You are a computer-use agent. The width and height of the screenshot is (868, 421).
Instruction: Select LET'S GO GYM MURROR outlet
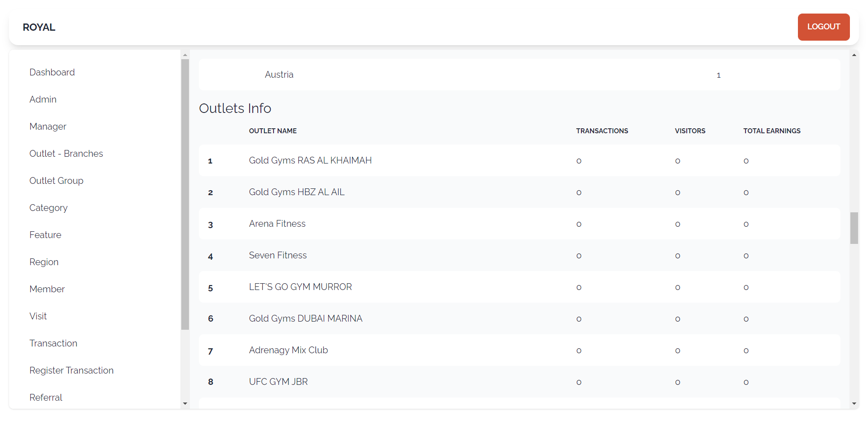pyautogui.click(x=300, y=287)
